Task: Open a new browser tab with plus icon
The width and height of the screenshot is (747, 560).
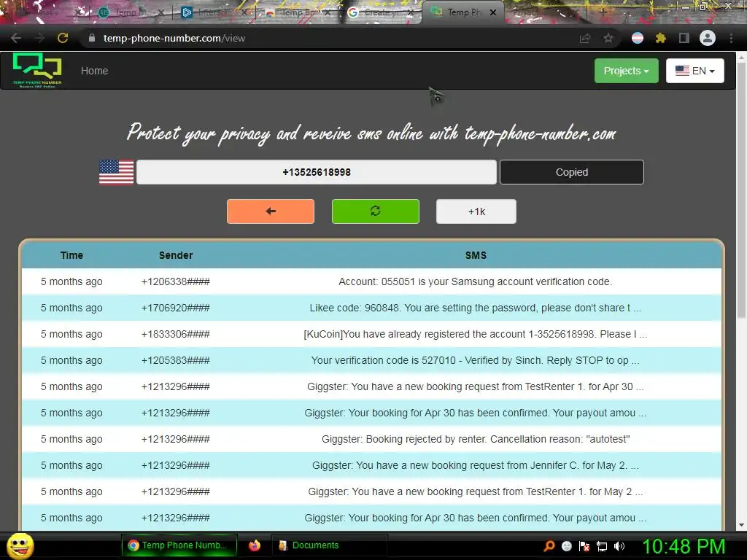Action: tap(603, 12)
